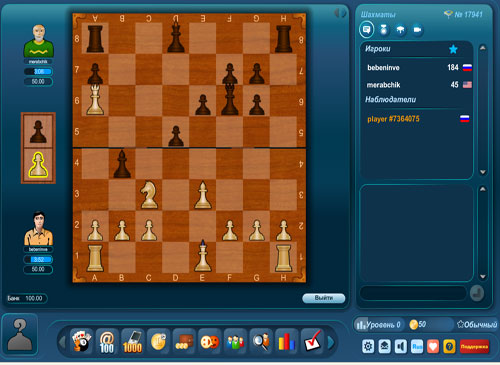Open the mail envelope icon
Image resolution: width=500 pixels, height=365 pixels.
[384, 347]
